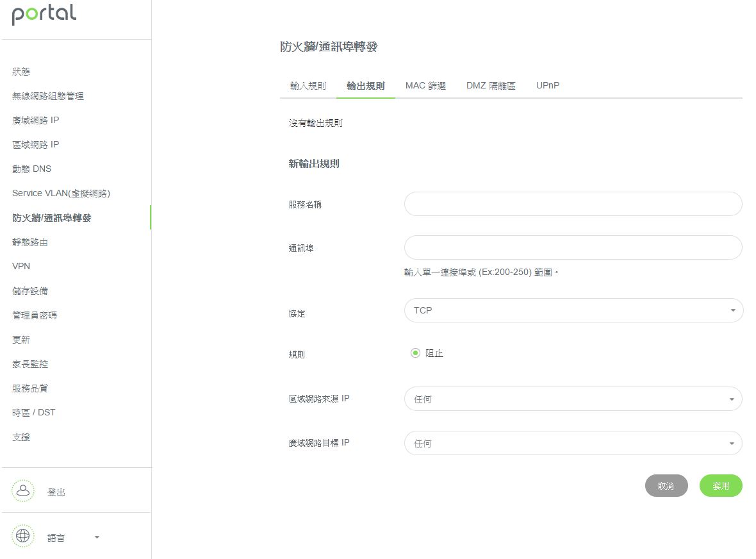Click the 區域網路來源 IP field label
Image resolution: width=756 pixels, height=559 pixels.
(x=319, y=399)
